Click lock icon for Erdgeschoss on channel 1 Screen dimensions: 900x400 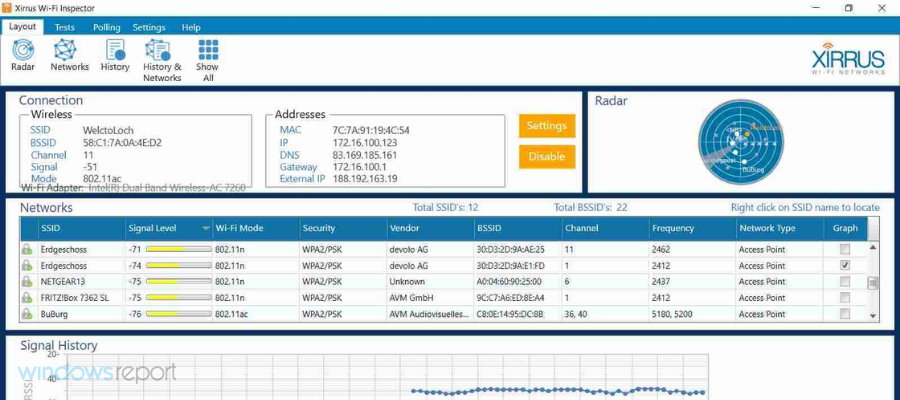[26, 266]
